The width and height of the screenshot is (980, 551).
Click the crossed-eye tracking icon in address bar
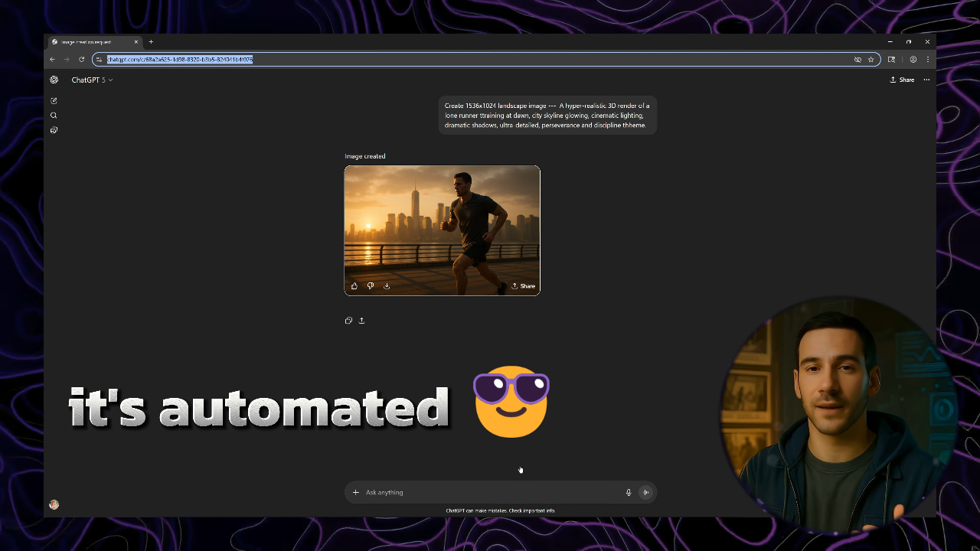click(857, 59)
